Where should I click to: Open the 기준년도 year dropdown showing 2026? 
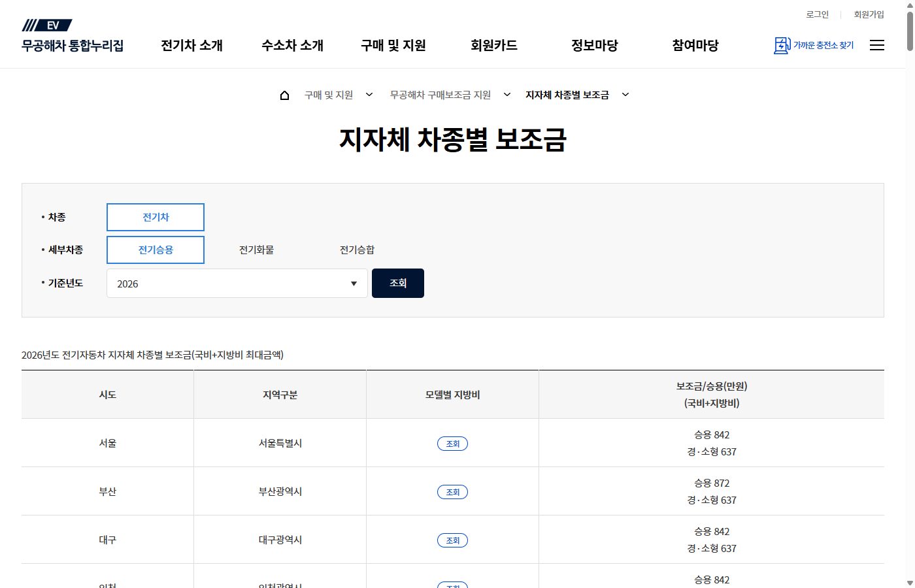click(x=237, y=283)
